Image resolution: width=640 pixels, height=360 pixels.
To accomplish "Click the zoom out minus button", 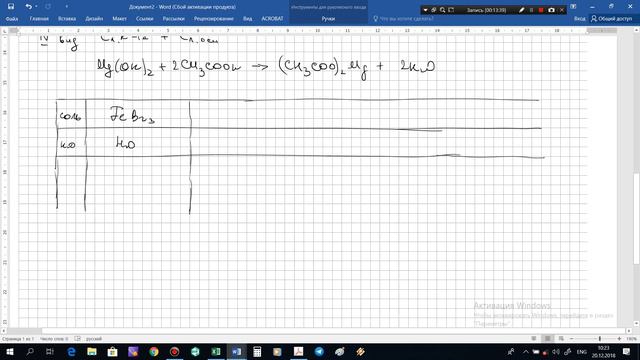I will click(x=571, y=339).
